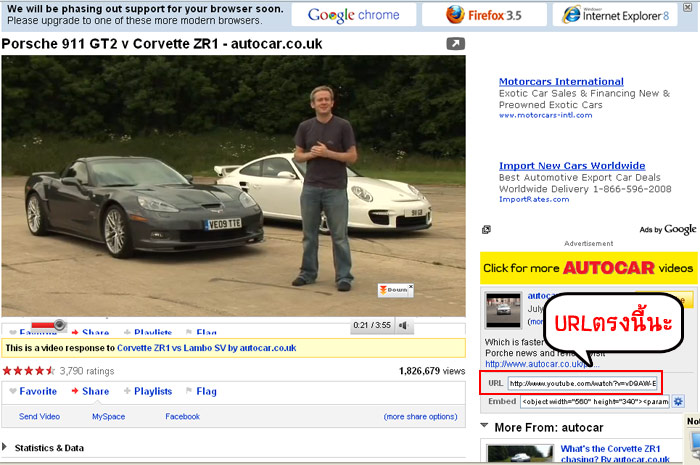
Task: Click the Send Video link
Action: [x=39, y=416]
